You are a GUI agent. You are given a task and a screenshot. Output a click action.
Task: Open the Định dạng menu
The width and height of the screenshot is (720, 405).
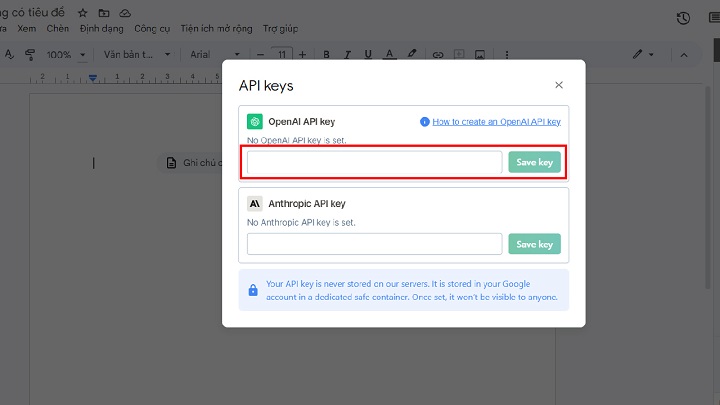tap(101, 29)
